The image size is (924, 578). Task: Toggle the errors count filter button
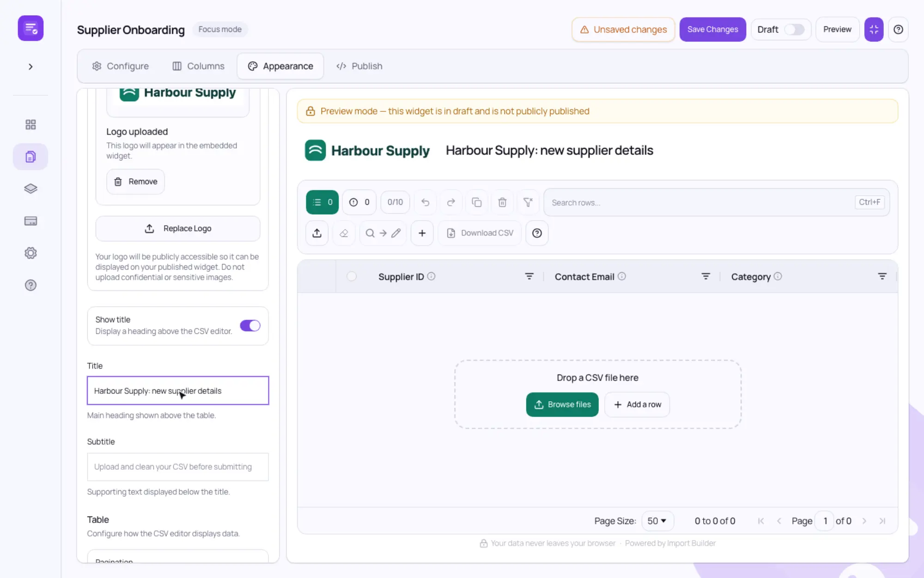359,202
